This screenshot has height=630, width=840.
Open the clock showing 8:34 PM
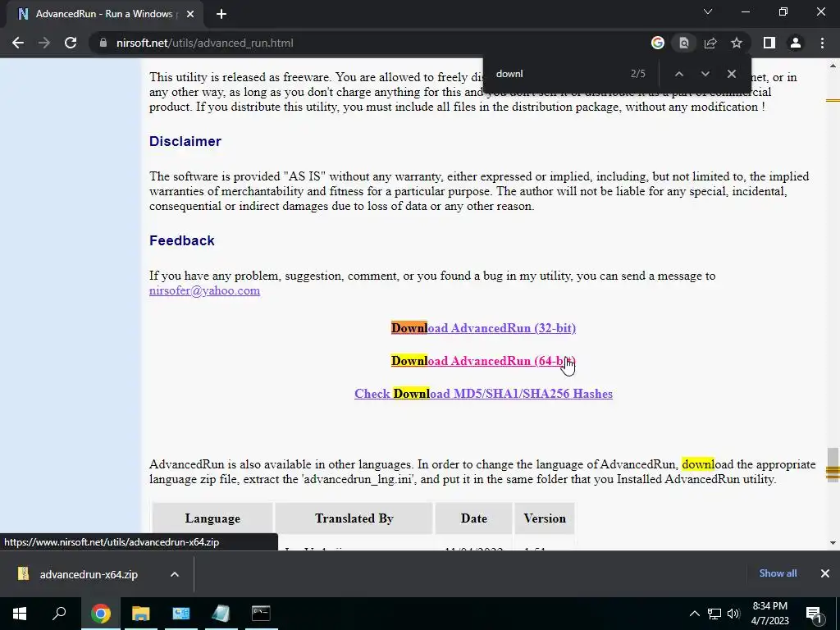(769, 614)
